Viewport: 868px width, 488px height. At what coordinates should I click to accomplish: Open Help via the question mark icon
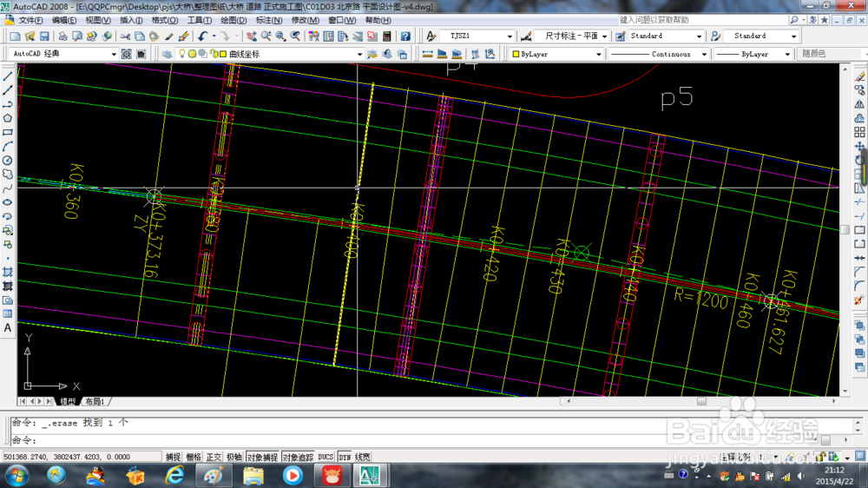(405, 36)
